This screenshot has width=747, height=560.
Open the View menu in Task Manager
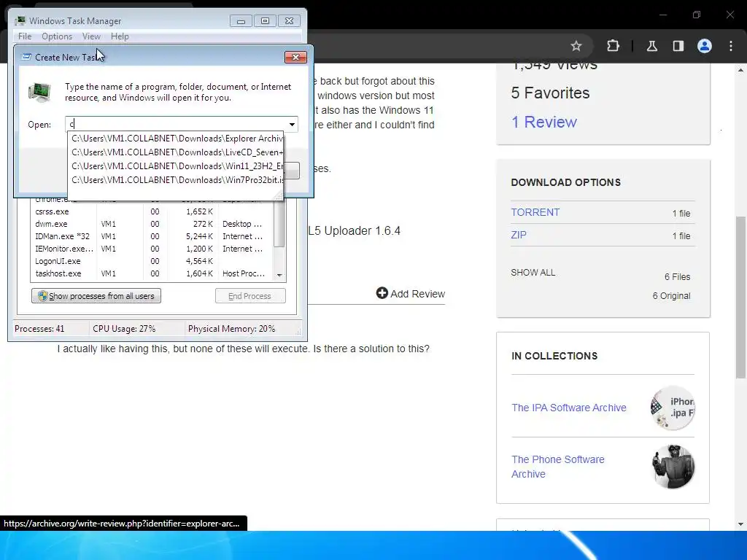[91, 36]
